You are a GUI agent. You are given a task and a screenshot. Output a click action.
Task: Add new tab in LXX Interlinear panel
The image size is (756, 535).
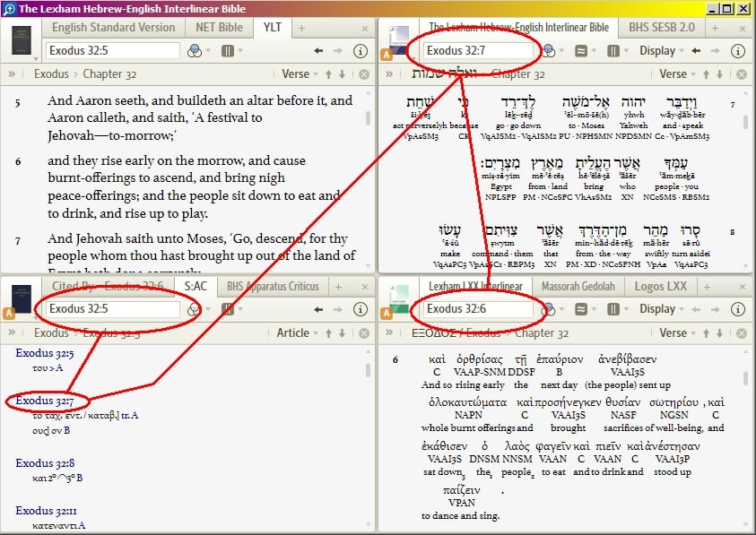[707, 288]
